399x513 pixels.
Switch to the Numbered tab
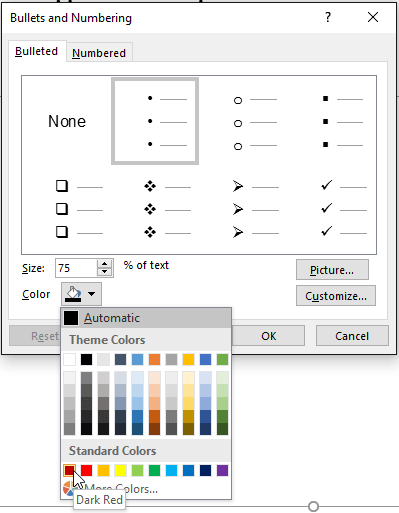point(99,53)
